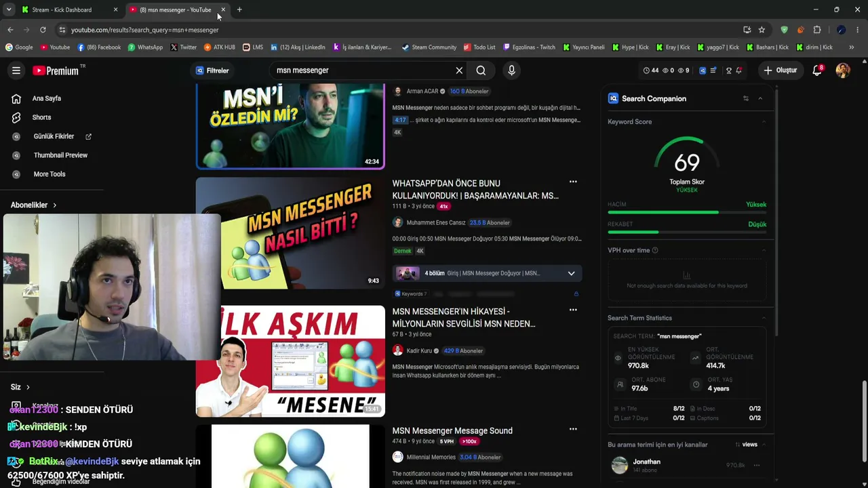Viewport: 868px width, 488px height.
Task: Open MSN Messenger Message Sound video title
Action: point(452,430)
